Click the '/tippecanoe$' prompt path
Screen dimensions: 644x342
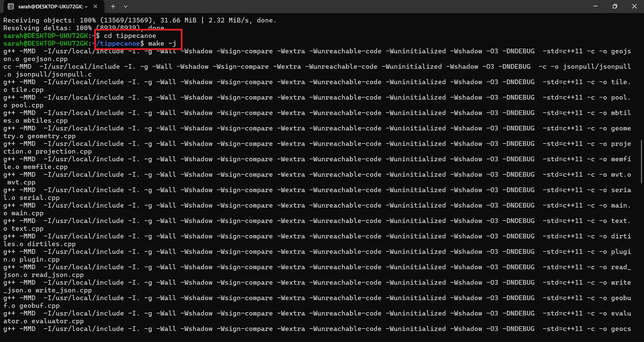pos(120,43)
